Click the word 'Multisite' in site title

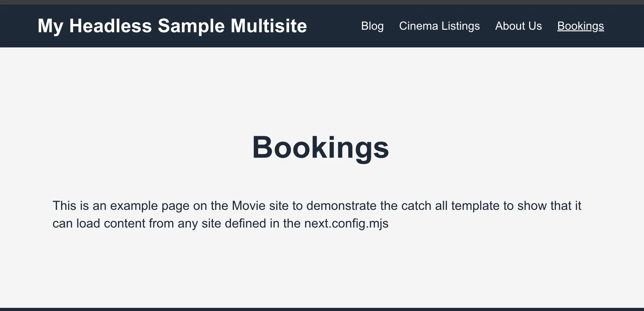pyautogui.click(x=269, y=26)
